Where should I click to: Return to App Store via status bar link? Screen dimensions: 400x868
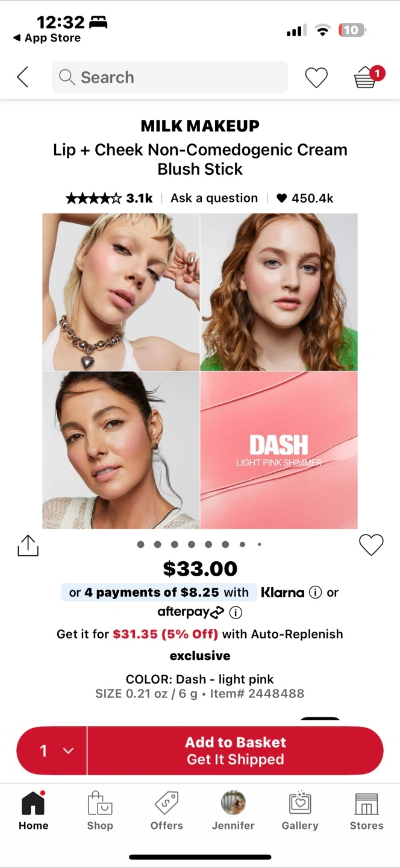coord(46,38)
